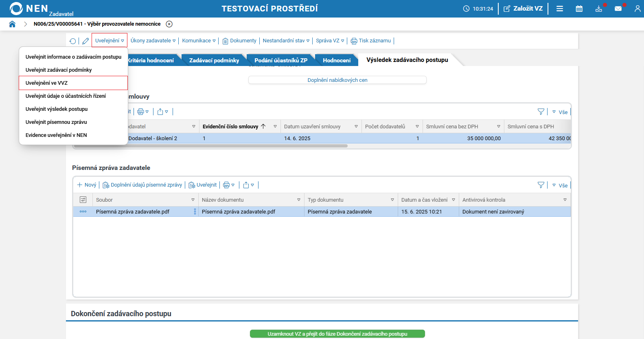The image size is (644, 339).
Task: Click the green Uzamknout VZ button
Action: point(337,334)
